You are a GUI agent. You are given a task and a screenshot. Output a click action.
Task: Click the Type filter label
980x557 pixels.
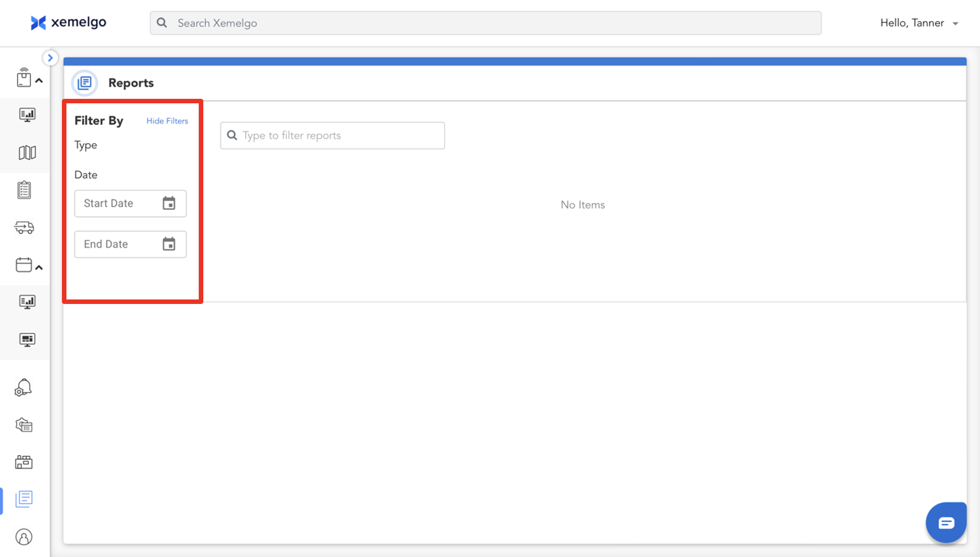[86, 145]
